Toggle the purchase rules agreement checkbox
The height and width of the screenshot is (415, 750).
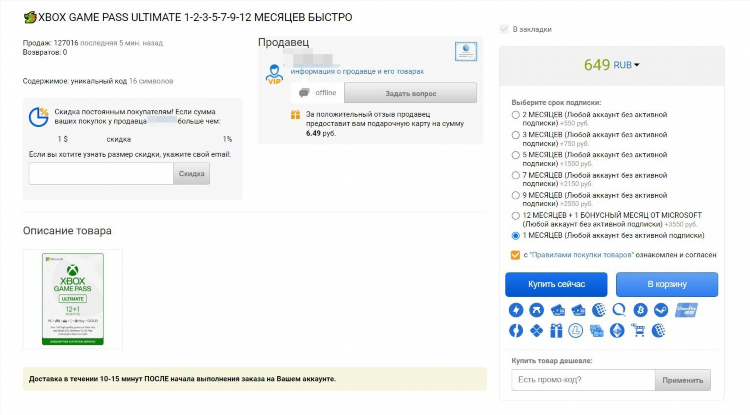point(515,255)
